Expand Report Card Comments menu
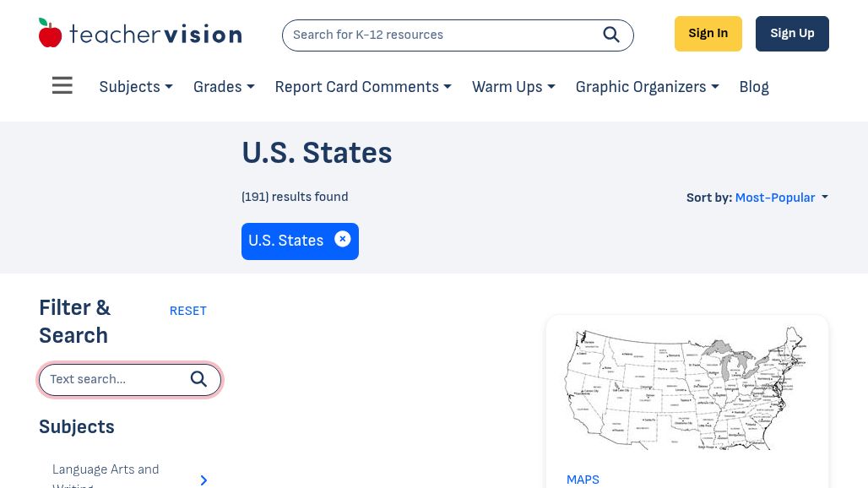 [363, 87]
